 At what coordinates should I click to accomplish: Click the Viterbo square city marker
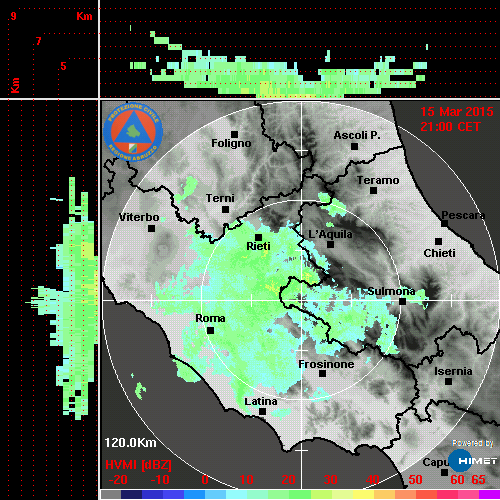click(151, 229)
